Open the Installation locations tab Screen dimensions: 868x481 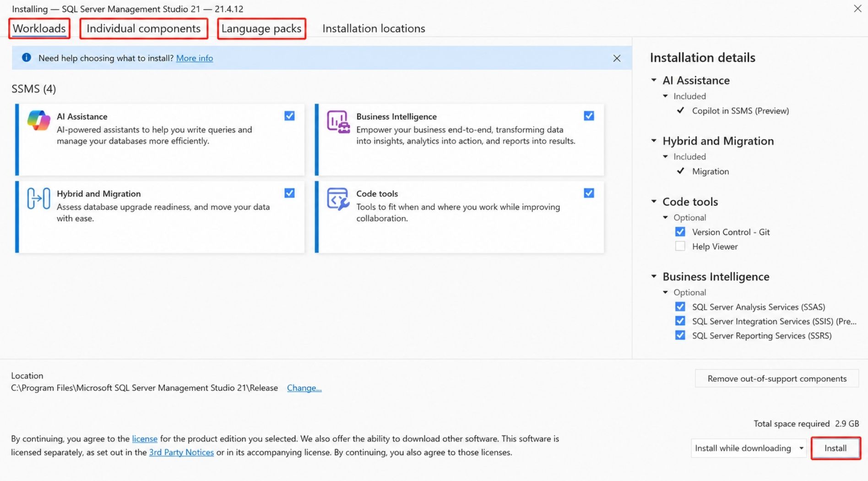click(374, 28)
